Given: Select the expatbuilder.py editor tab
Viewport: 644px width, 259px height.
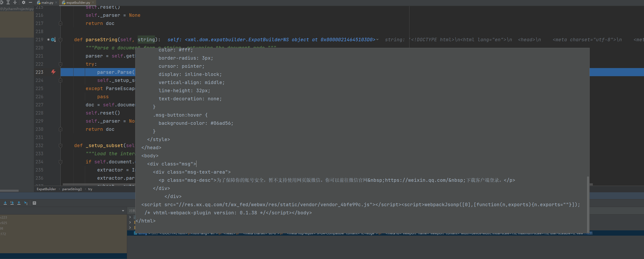Looking at the screenshot, I should pyautogui.click(x=78, y=3).
